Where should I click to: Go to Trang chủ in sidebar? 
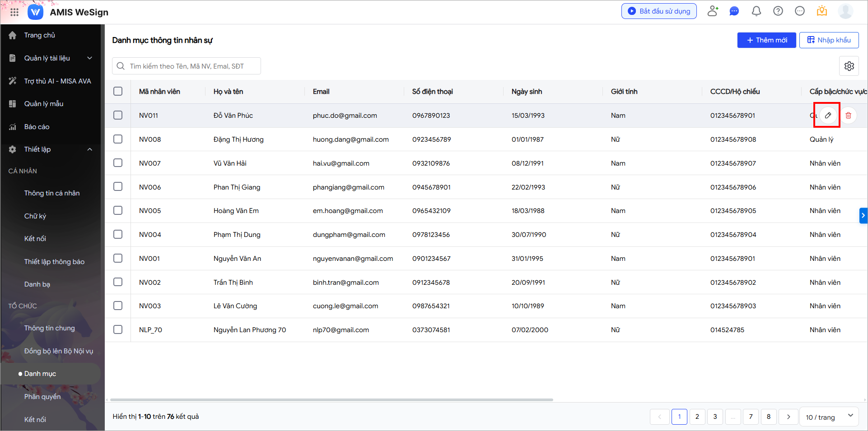39,35
